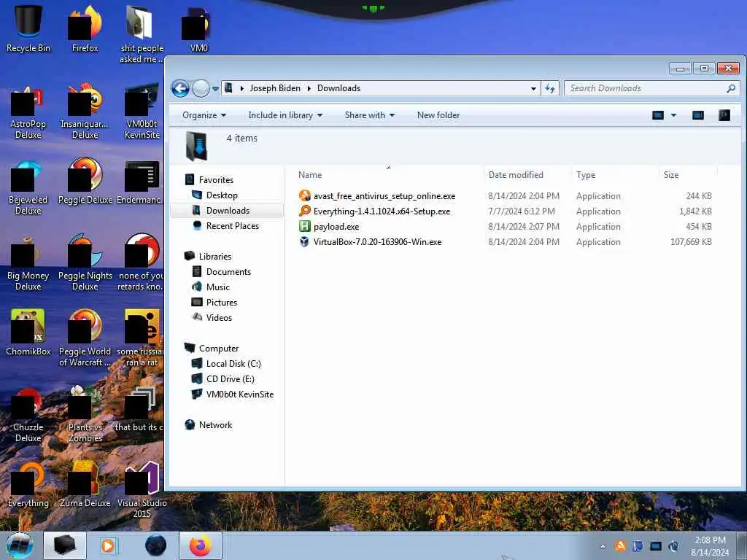This screenshot has width=747, height=560.
Task: Click the globe browser taskbar icon
Action: [156, 545]
